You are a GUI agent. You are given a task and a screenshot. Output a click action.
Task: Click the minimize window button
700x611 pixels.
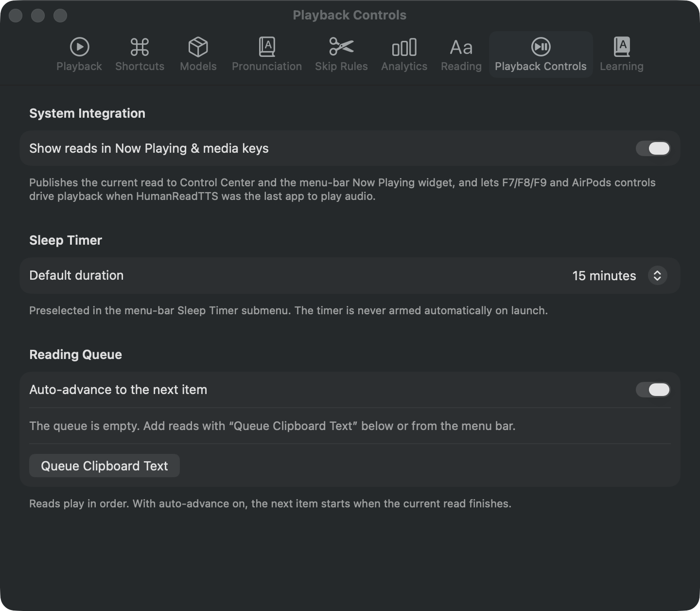pyautogui.click(x=38, y=16)
